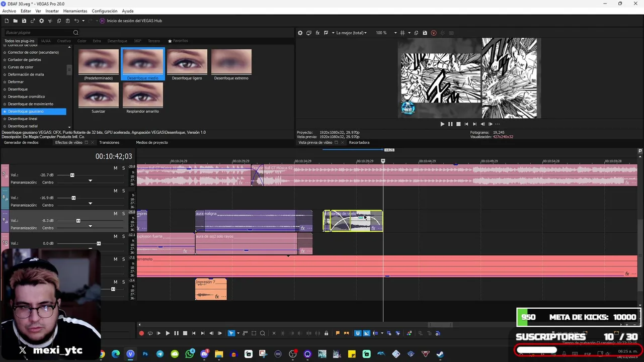Screen dimensions: 644x362
Task: Play the video in the preview window
Action: point(442,124)
